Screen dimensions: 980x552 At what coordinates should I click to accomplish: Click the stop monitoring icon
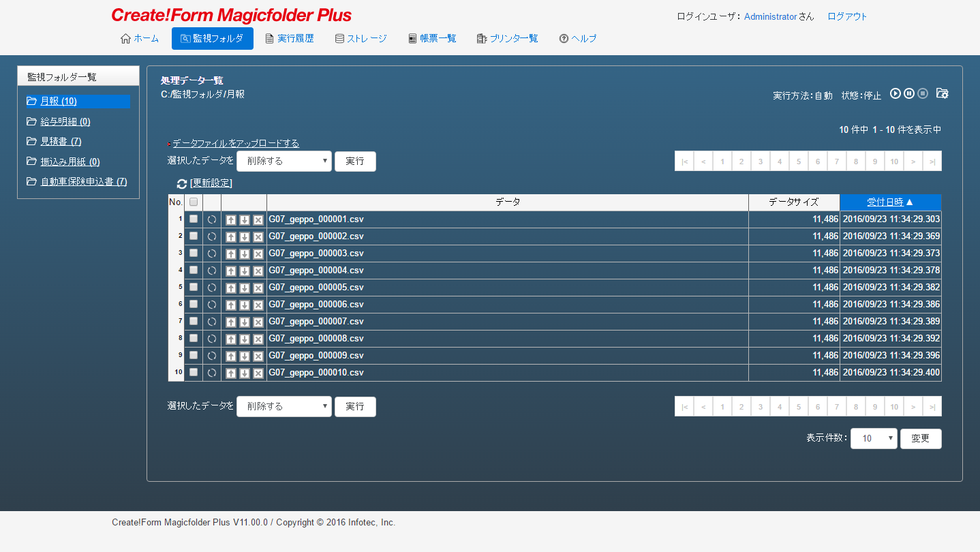tap(923, 93)
